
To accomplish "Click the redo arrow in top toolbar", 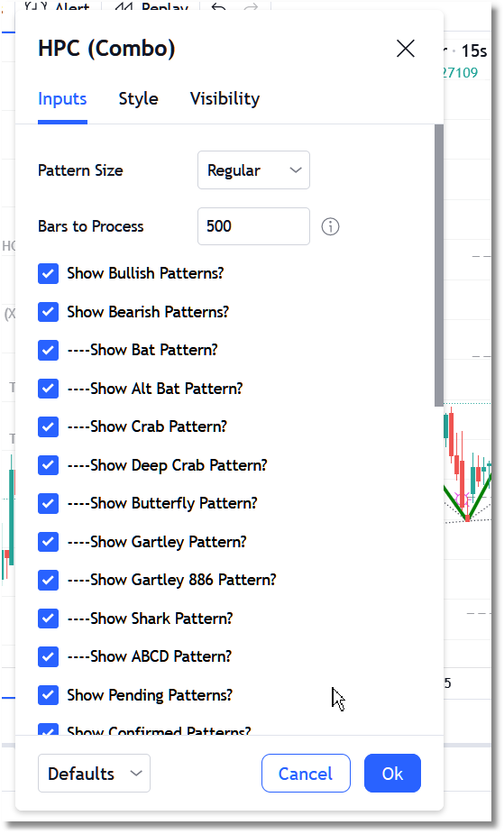I will 251,6.
